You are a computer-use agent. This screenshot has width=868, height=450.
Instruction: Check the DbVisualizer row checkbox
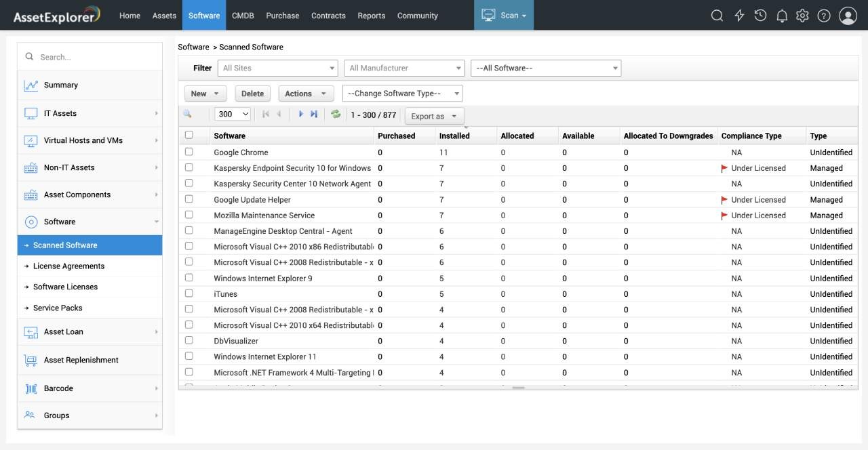[x=189, y=340]
